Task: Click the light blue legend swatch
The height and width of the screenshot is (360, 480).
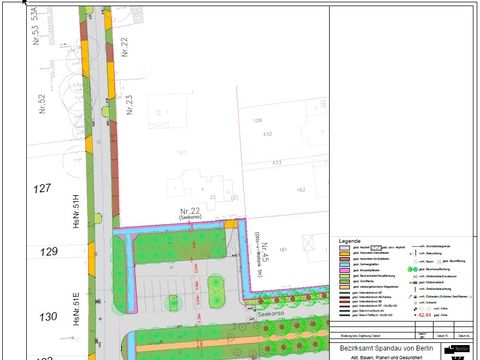Action: [x=344, y=265]
